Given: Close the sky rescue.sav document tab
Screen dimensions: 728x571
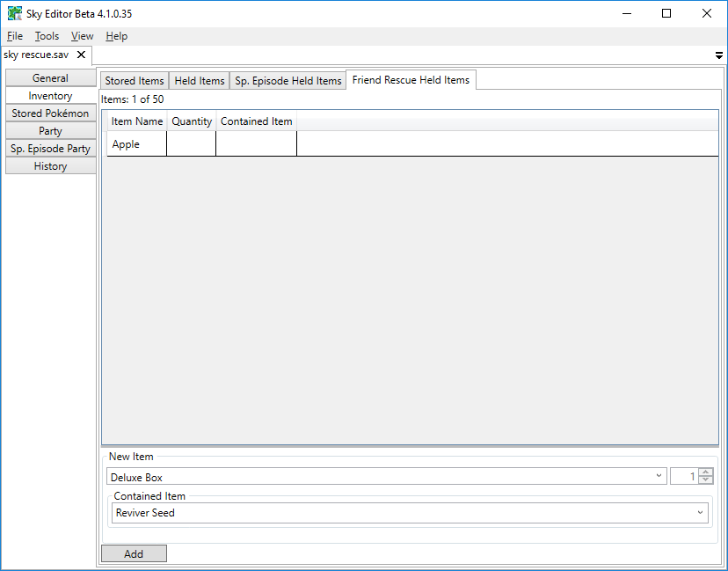Looking at the screenshot, I should (81, 55).
